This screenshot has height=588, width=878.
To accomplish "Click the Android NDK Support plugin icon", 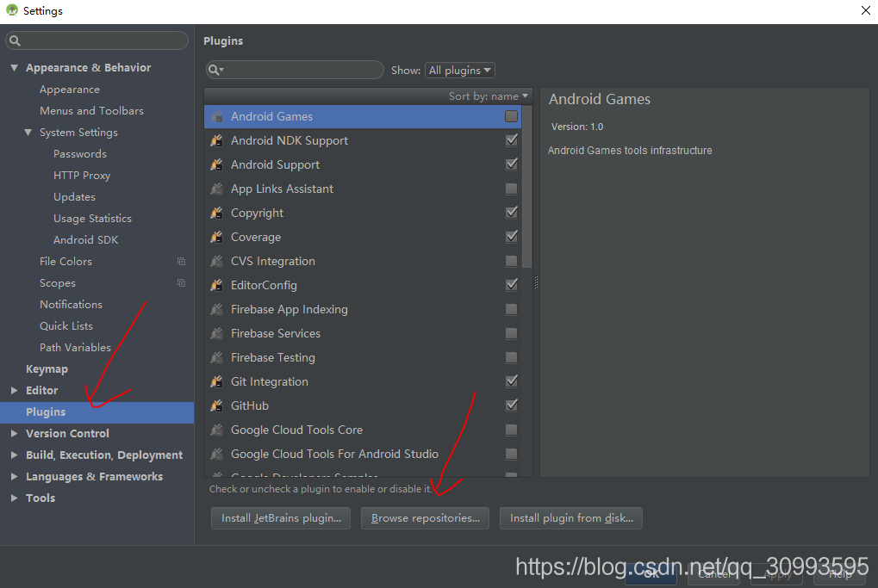I will [x=217, y=140].
